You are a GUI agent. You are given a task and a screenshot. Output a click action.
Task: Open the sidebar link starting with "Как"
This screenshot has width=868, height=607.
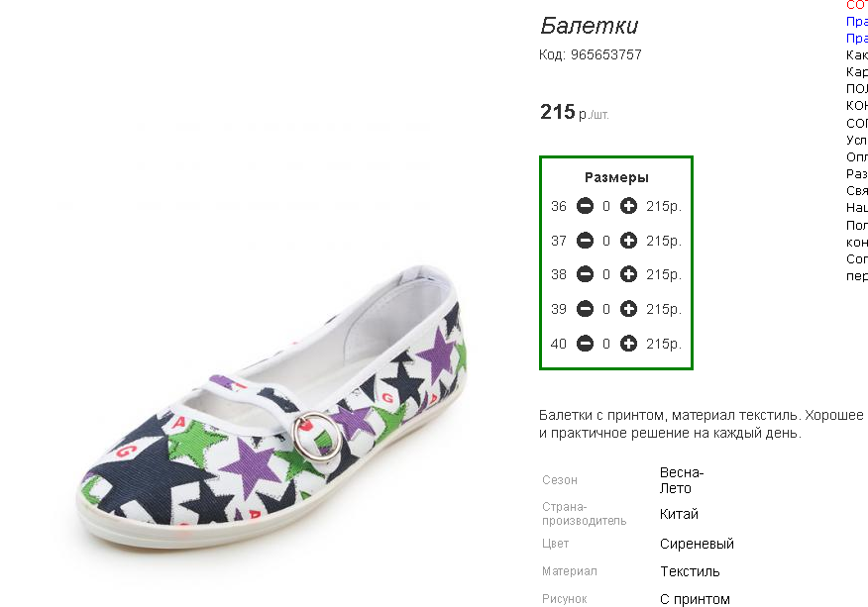pyautogui.click(x=857, y=55)
